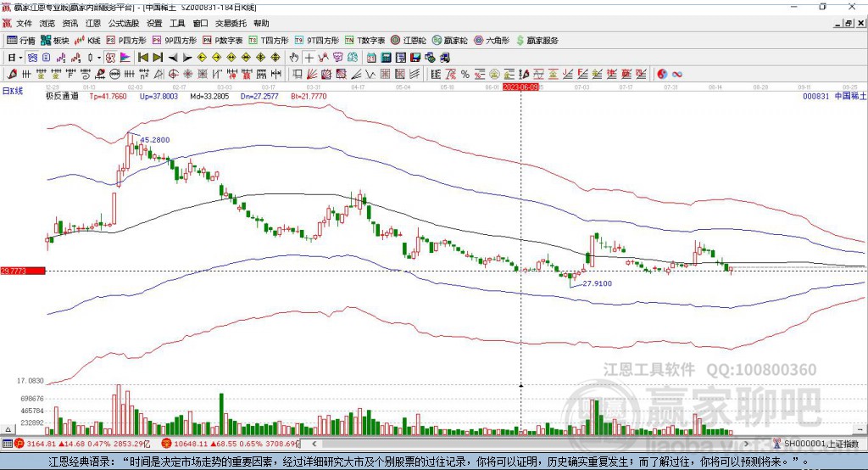
Task: Select the circled crosshair target tool
Action: tap(173, 75)
